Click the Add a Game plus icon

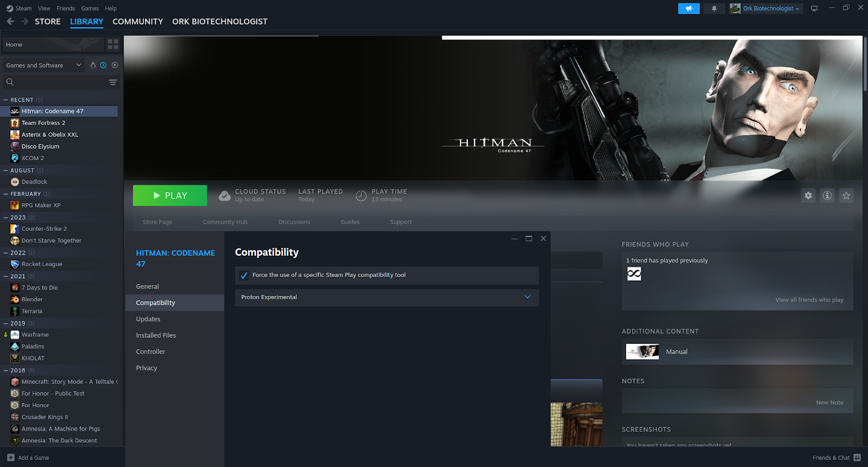[x=11, y=458]
